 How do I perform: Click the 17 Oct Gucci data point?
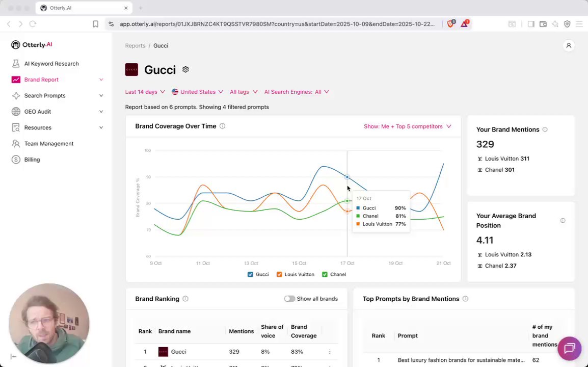(x=348, y=177)
